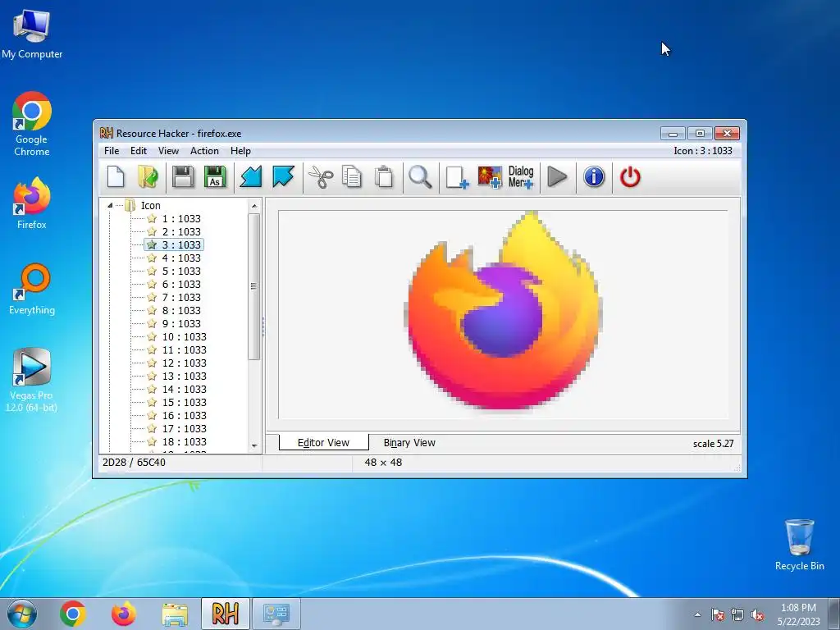Click Add new blank resource icon
The width and height of the screenshot is (840, 630).
click(457, 177)
